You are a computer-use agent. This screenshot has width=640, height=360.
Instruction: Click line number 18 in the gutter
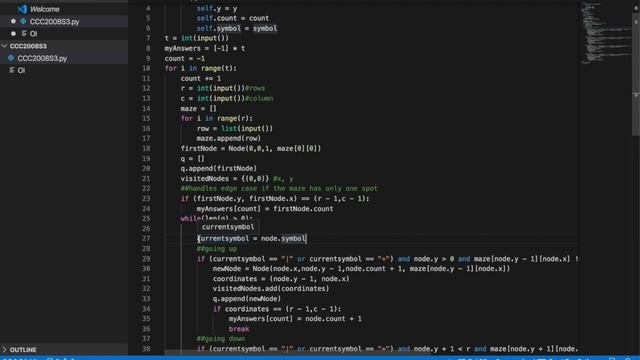146,148
